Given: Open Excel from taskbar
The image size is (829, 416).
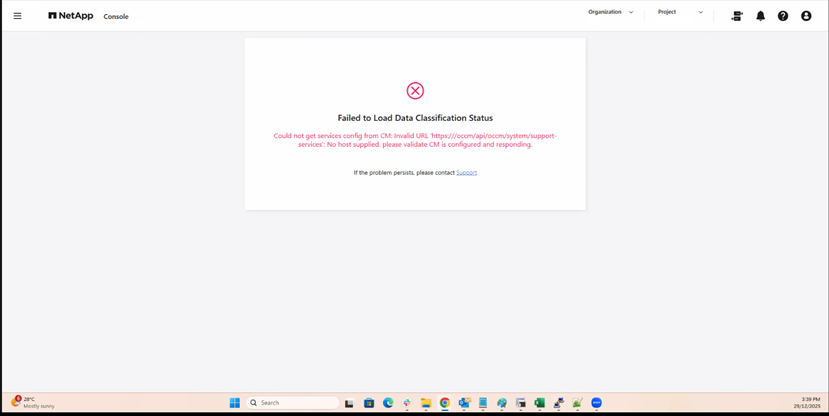Looking at the screenshot, I should [539, 402].
